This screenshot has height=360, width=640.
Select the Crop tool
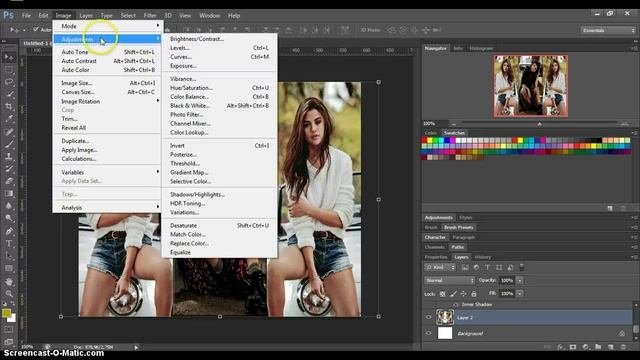coord(9,107)
